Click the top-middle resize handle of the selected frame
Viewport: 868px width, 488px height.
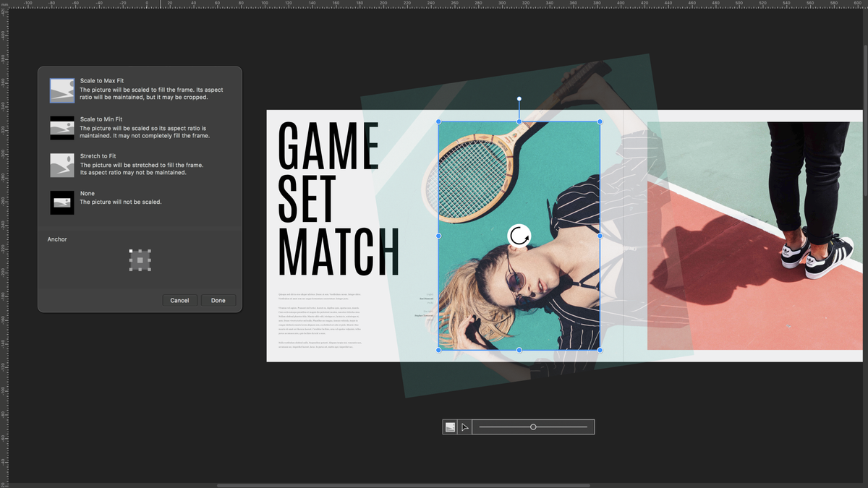(519, 121)
